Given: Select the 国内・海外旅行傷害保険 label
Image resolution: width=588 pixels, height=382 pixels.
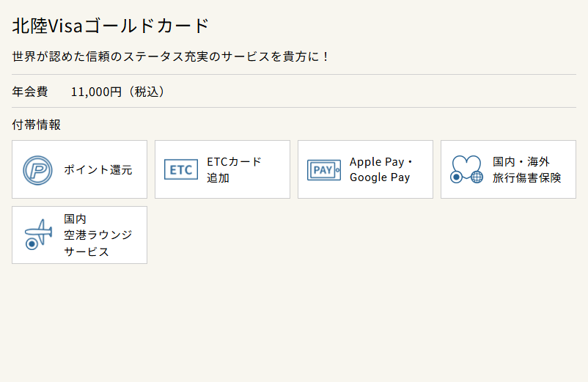Looking at the screenshot, I should coord(526,169).
